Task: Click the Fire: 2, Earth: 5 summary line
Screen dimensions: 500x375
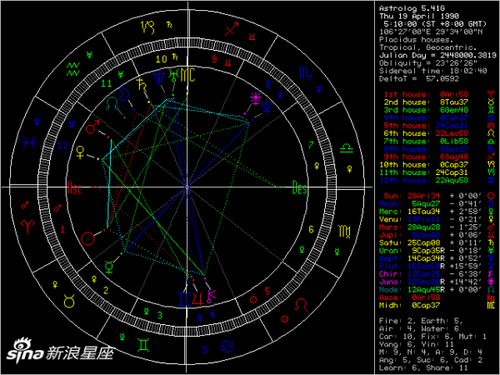Action: coord(421,321)
